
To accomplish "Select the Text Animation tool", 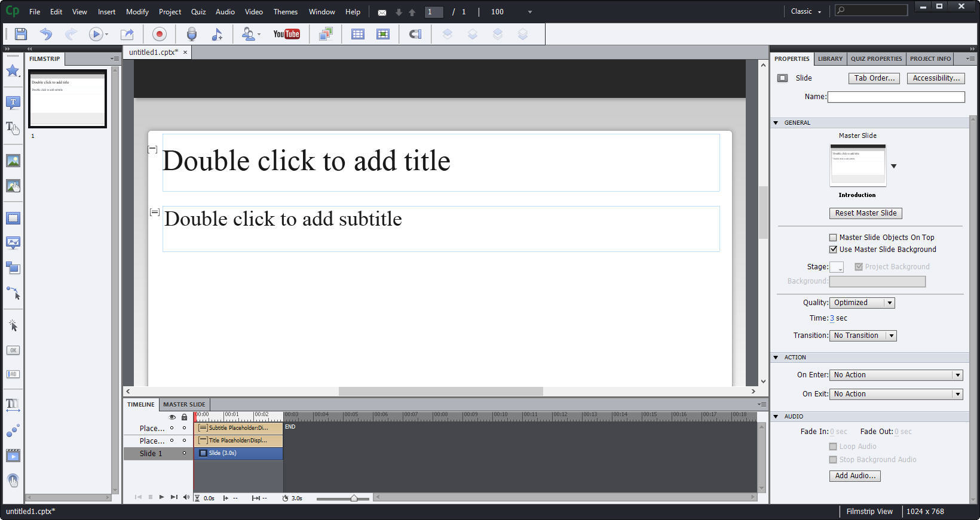I will click(13, 405).
